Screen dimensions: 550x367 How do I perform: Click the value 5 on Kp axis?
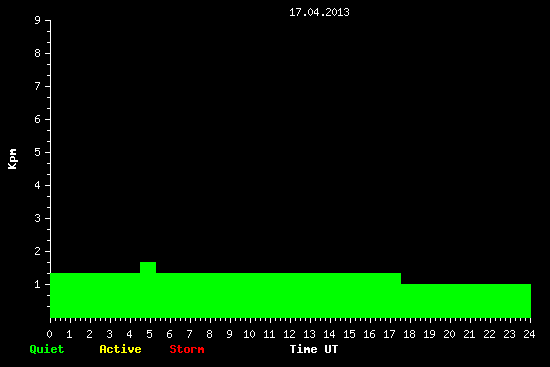pos(38,152)
